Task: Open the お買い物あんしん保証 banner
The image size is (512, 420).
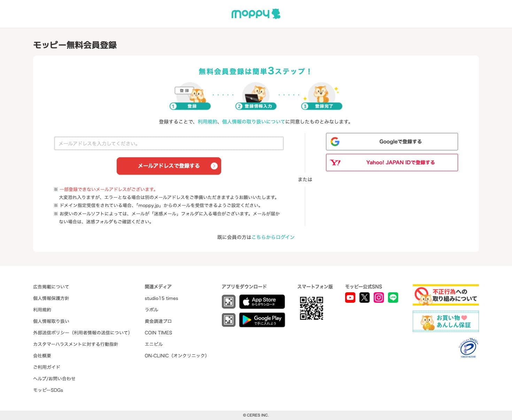Action: tap(446, 321)
